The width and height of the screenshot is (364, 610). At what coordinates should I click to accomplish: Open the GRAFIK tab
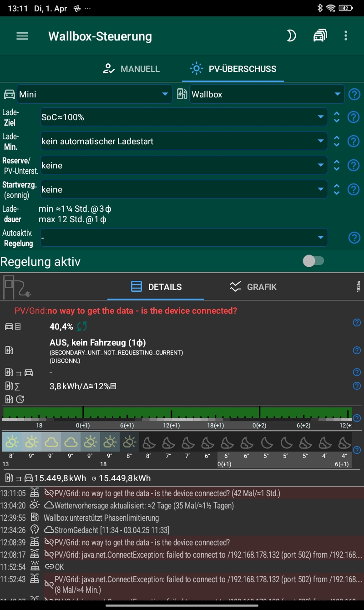point(253,287)
